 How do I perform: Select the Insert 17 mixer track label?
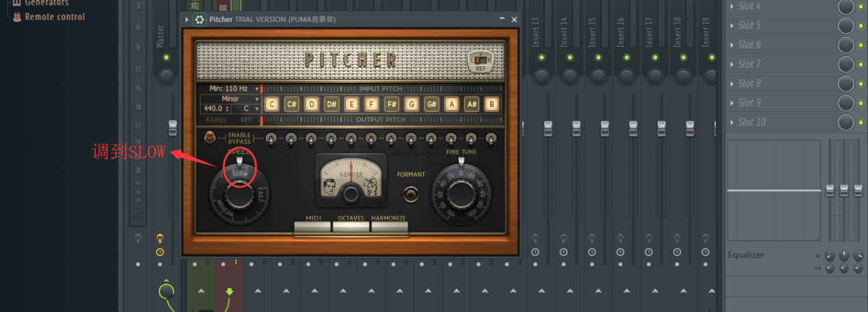(649, 31)
